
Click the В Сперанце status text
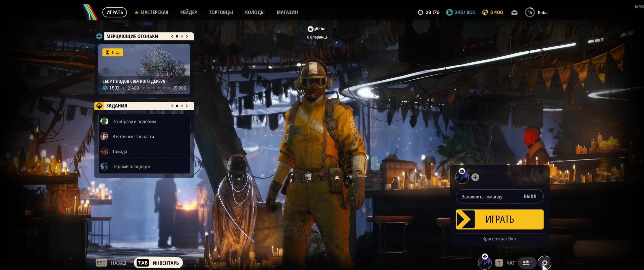(x=317, y=37)
